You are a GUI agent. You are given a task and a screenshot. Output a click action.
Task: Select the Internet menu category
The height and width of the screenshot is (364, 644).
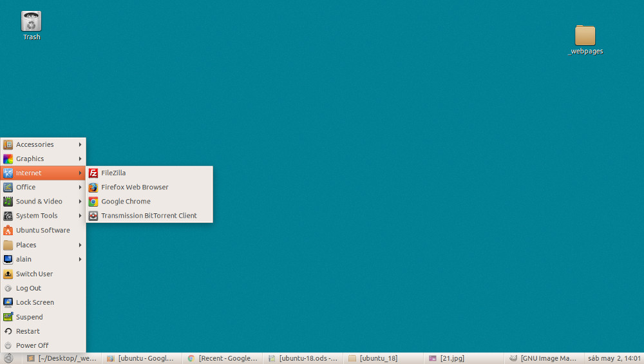(43, 173)
